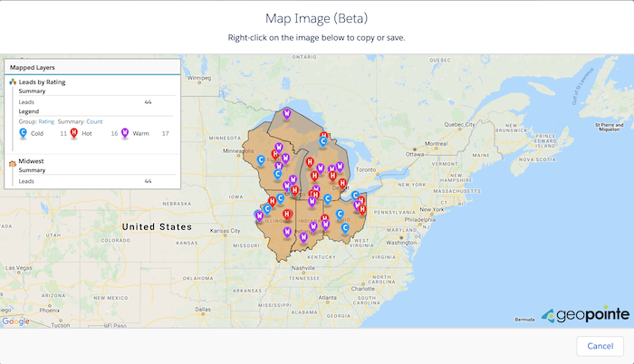Click the Ottawa city label
Image resolution: width=634 pixels, height=364 pixels.
tap(415, 154)
